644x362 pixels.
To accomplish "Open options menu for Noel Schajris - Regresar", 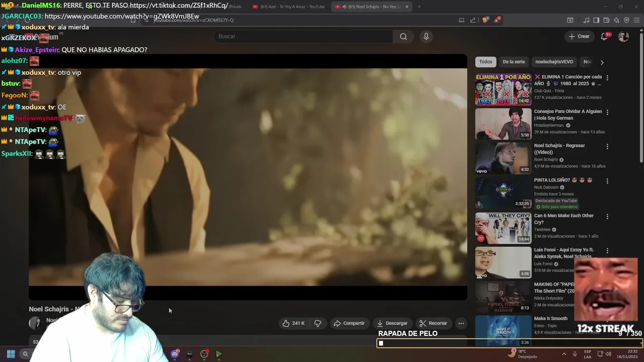I will click(x=607, y=146).
